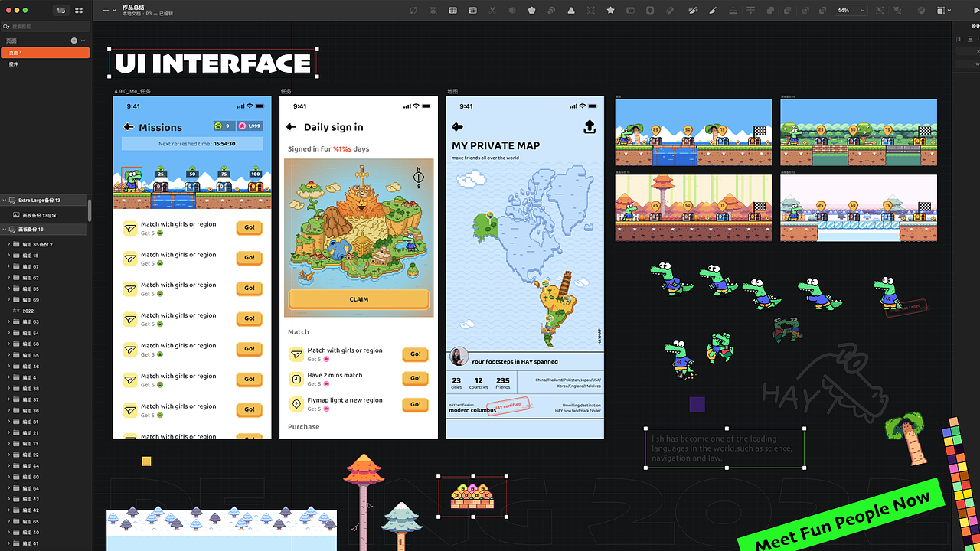Image resolution: width=980 pixels, height=551 pixels.
Task: Click the layer list scrollbar
Action: (90, 211)
